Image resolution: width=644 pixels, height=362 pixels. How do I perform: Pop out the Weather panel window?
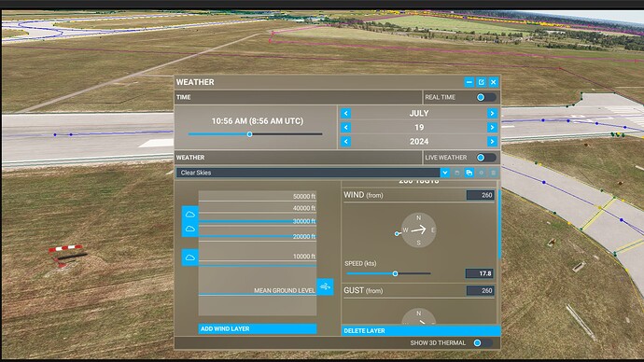[482, 82]
